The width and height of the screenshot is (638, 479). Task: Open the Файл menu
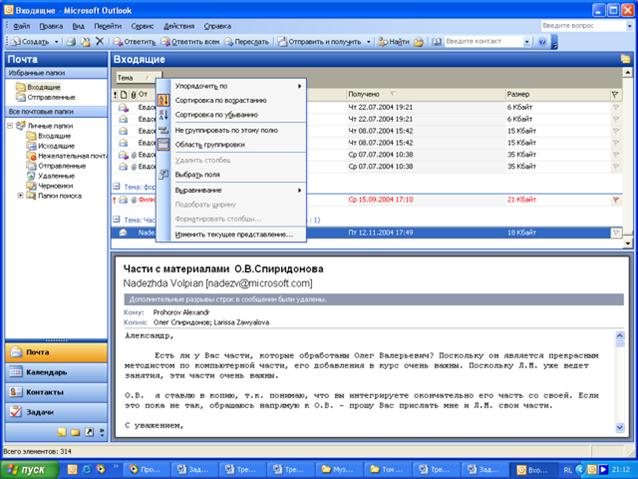click(x=21, y=26)
